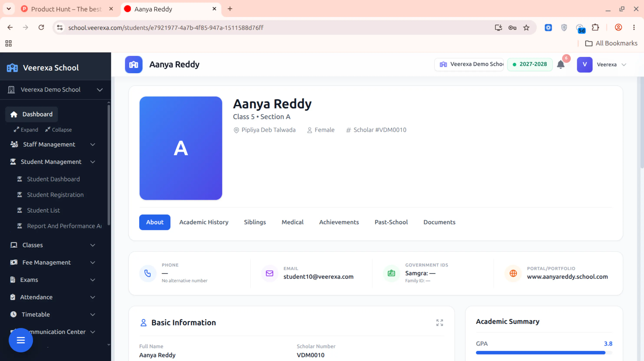644x361 pixels.
Task: Expand the Attendance section
Action: pos(93,297)
